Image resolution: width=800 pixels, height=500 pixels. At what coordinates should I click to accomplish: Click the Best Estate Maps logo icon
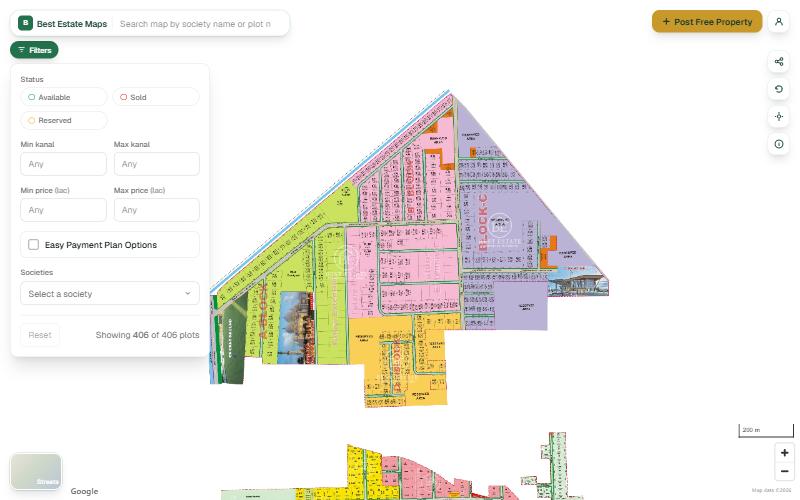click(25, 23)
